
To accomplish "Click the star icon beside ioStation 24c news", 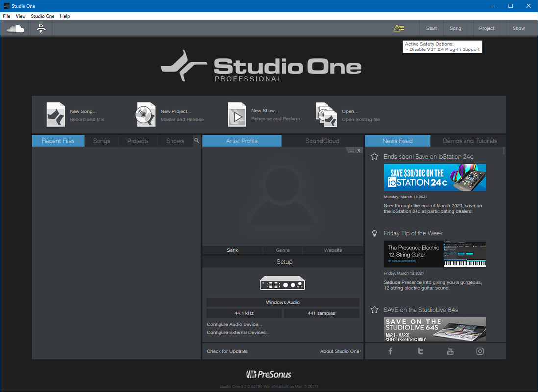I will pos(374,156).
